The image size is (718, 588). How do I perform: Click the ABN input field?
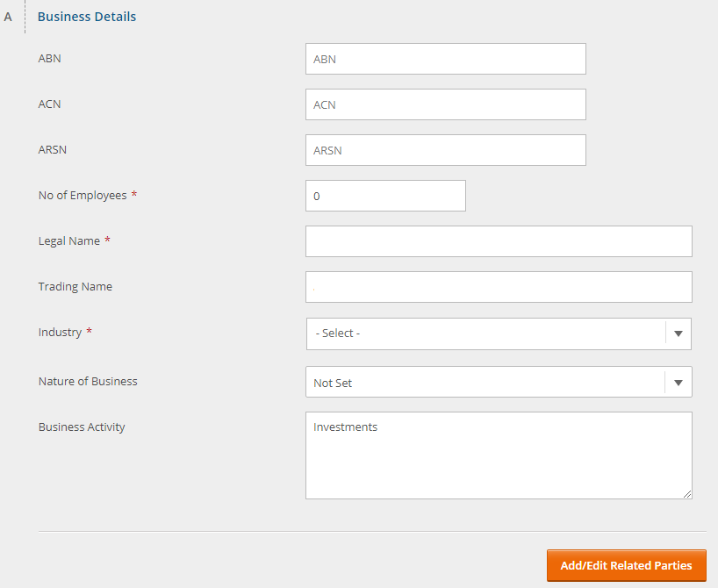(446, 59)
